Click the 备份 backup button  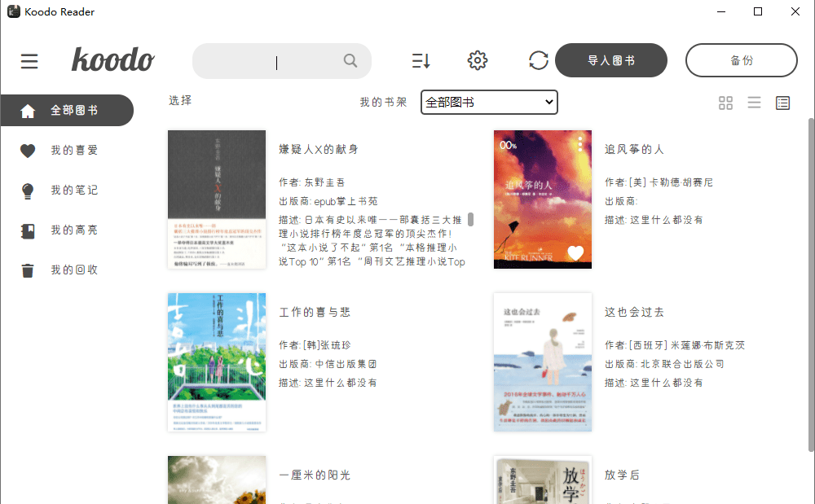pyautogui.click(x=741, y=60)
